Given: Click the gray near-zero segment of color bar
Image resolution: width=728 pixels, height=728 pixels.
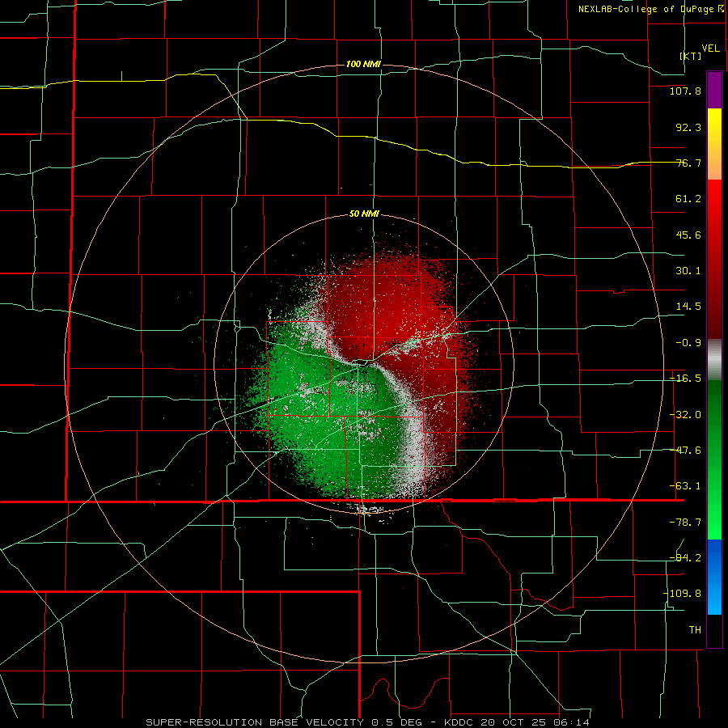Looking at the screenshot, I should pos(714,360).
